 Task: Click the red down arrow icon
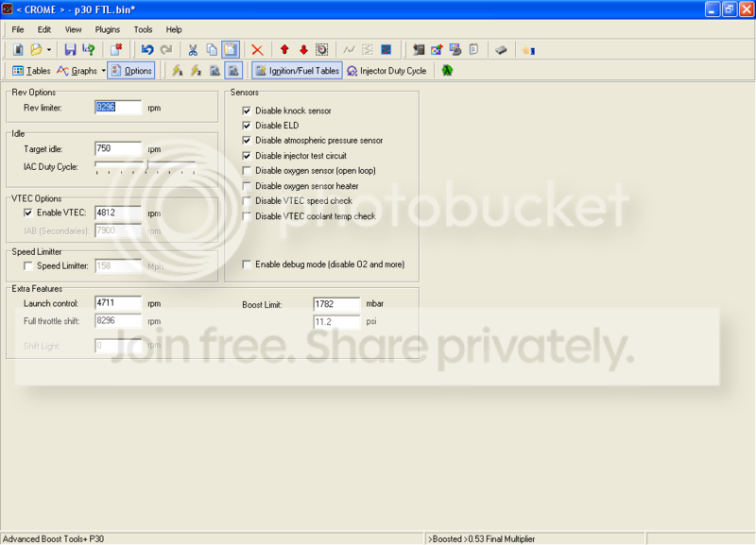303,49
